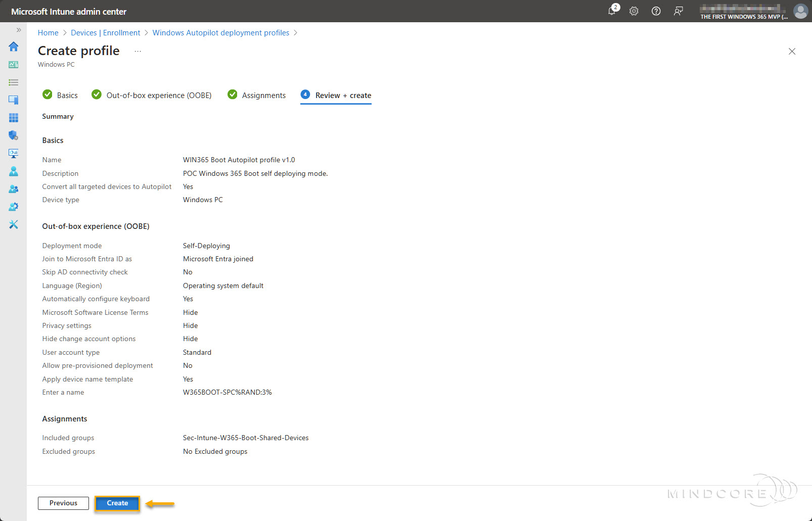Image resolution: width=812 pixels, height=521 pixels.
Task: Open the Dashboard icon in sidebar
Action: [x=14, y=65]
